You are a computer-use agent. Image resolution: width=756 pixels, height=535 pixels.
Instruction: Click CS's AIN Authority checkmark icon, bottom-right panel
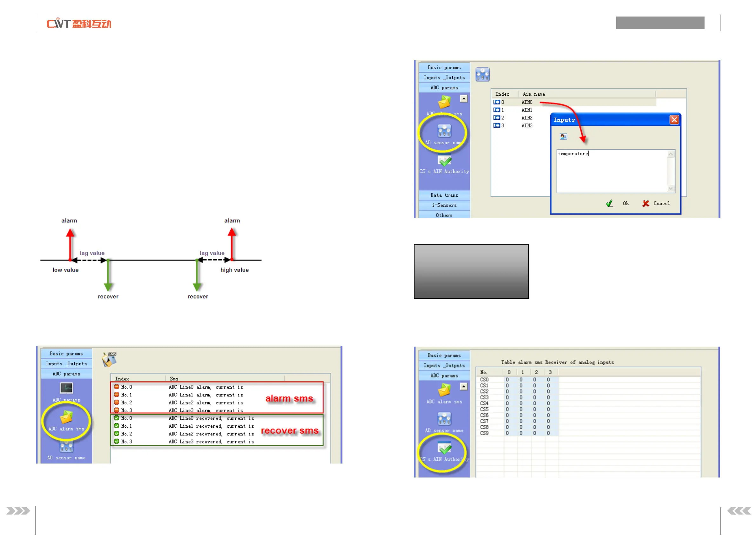tap(444, 448)
